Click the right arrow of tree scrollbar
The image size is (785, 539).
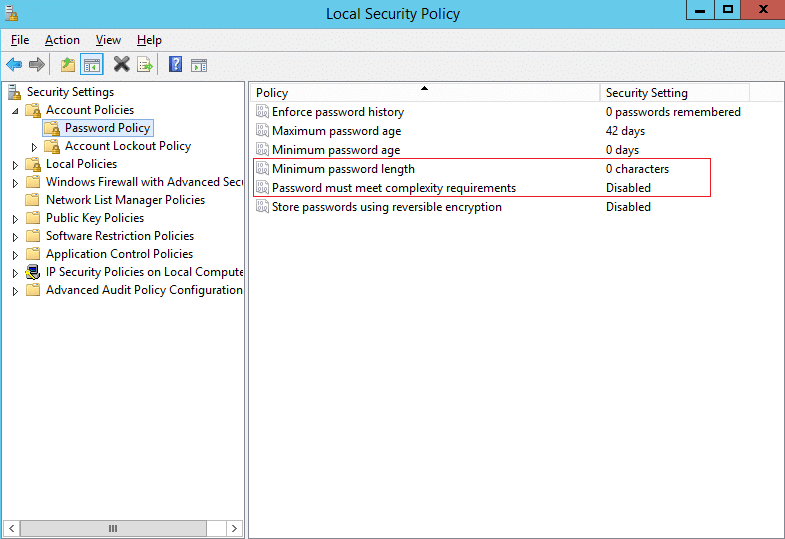(234, 528)
